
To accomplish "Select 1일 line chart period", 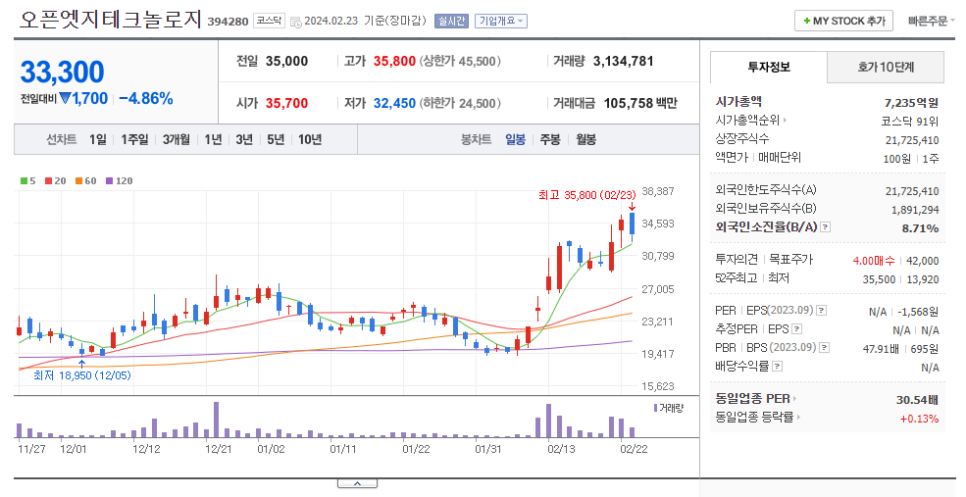I will [x=97, y=140].
